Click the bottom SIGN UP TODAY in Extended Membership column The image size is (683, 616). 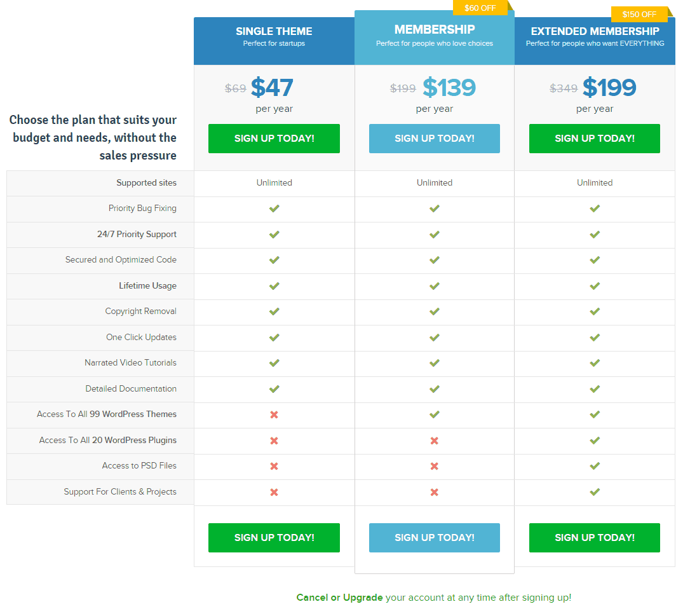pos(595,537)
